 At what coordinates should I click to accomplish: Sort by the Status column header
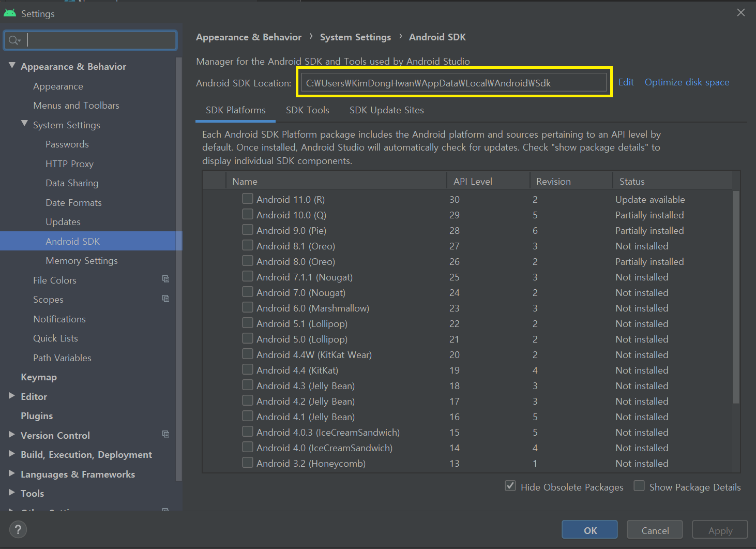pos(673,181)
